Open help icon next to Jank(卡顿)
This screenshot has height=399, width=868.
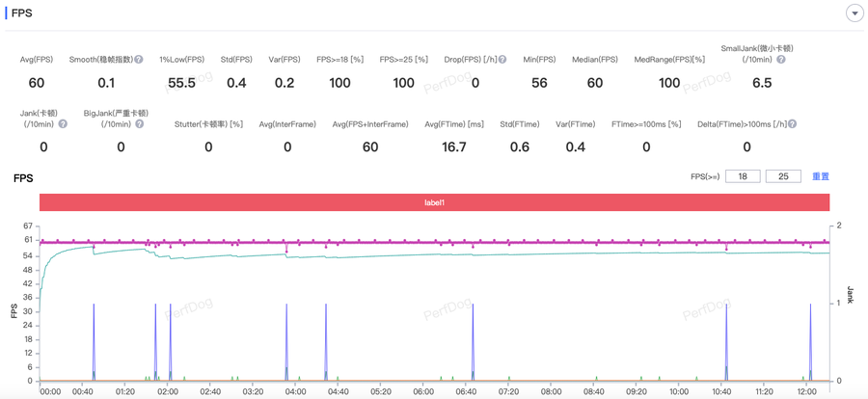pos(63,123)
